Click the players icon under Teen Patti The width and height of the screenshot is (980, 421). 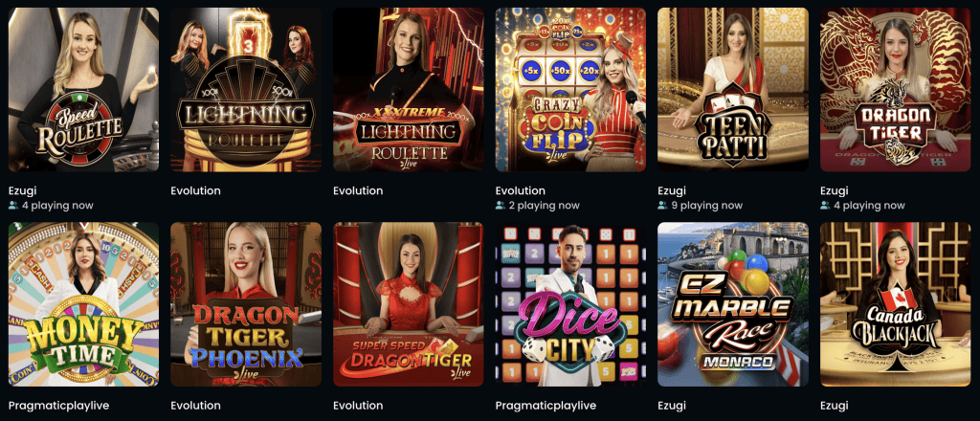coord(662,206)
